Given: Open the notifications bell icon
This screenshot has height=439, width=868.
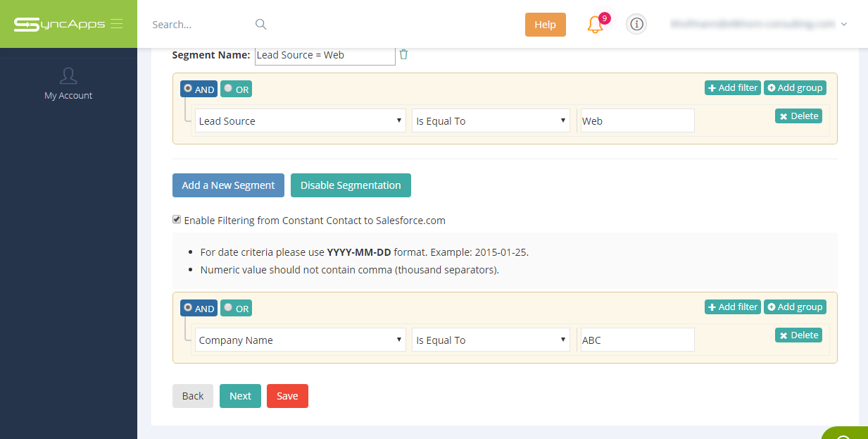Looking at the screenshot, I should click(x=596, y=25).
